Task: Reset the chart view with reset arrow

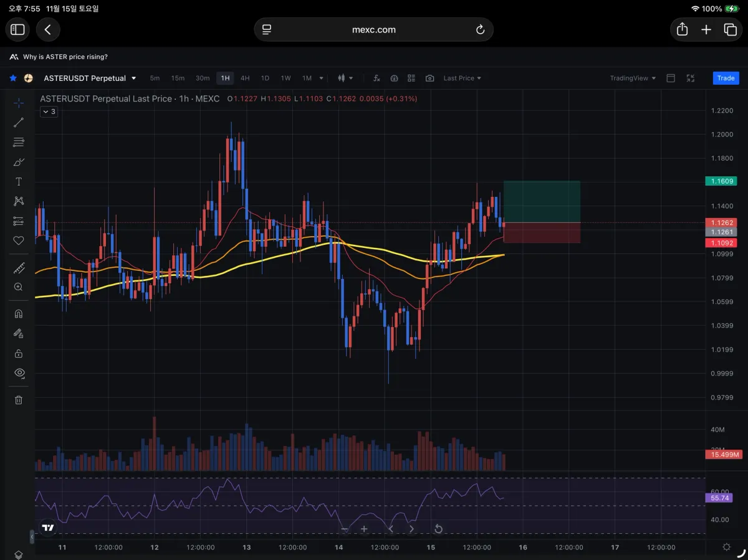Action: [x=438, y=529]
